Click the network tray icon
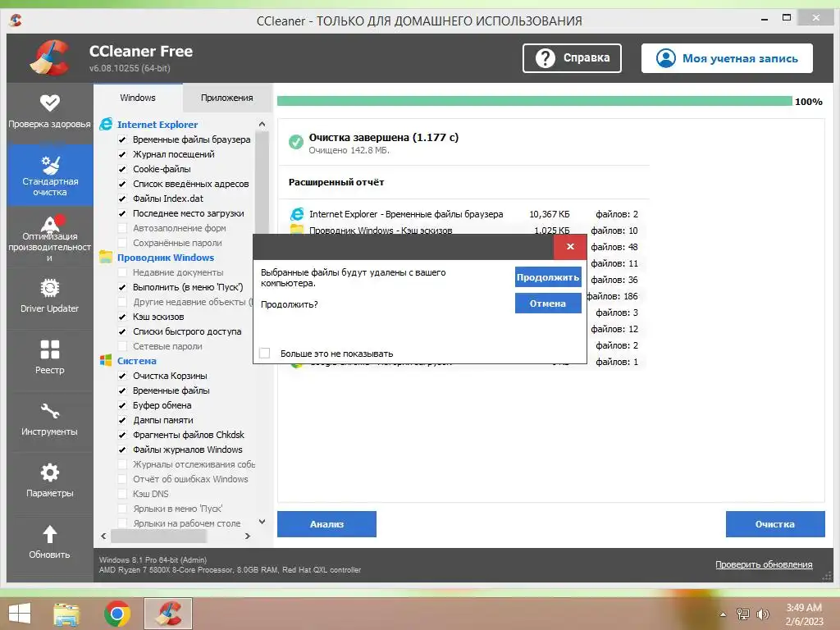 (743, 614)
